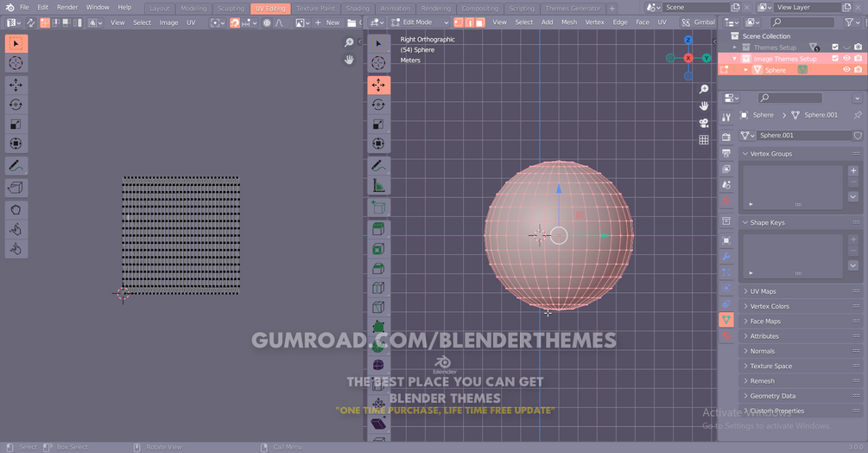This screenshot has height=453, width=868.
Task: Click New image button in UV editor
Action: [327, 22]
